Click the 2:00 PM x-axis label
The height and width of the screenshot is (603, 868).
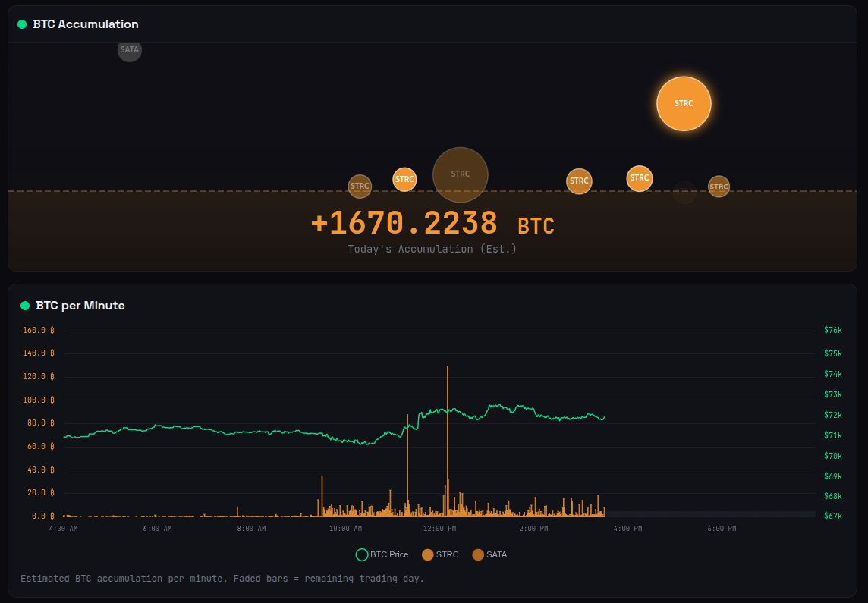tap(533, 529)
